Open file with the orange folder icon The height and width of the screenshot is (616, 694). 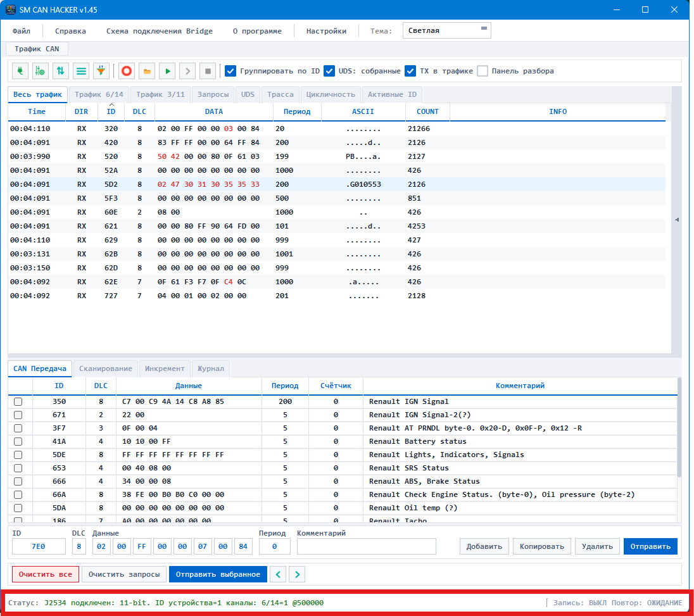(147, 71)
